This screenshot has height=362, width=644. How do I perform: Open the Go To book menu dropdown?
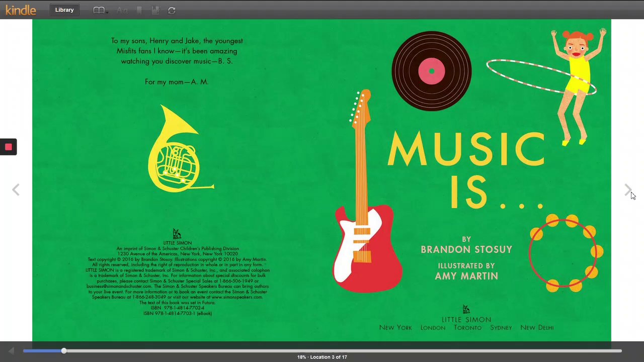pos(100,11)
